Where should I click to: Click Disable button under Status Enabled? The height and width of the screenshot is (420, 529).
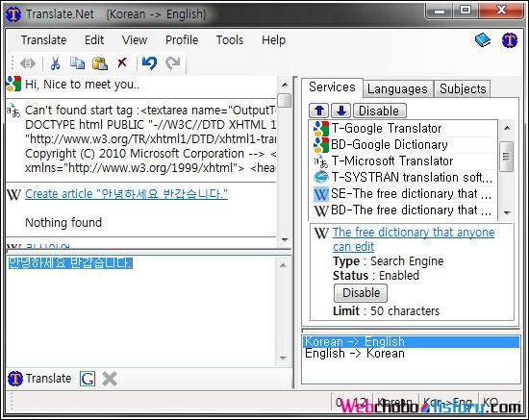(361, 293)
